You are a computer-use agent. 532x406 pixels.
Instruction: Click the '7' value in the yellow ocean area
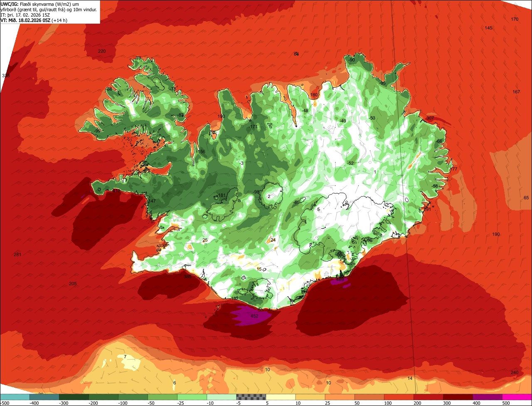(125, 357)
